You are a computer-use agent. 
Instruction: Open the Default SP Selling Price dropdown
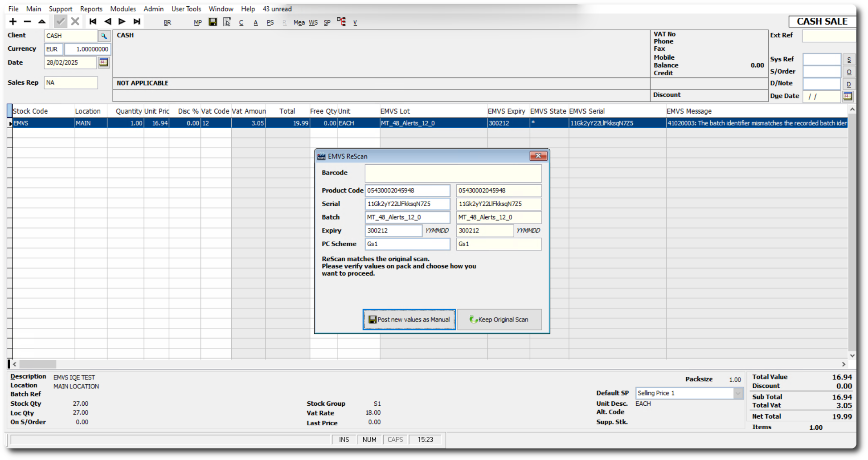[x=738, y=393]
